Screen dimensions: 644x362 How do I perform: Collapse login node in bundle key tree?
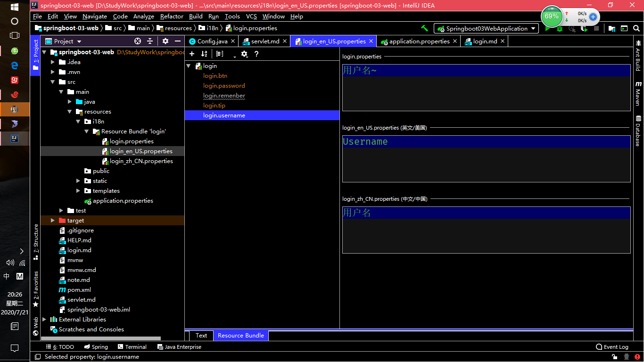tap(189, 66)
